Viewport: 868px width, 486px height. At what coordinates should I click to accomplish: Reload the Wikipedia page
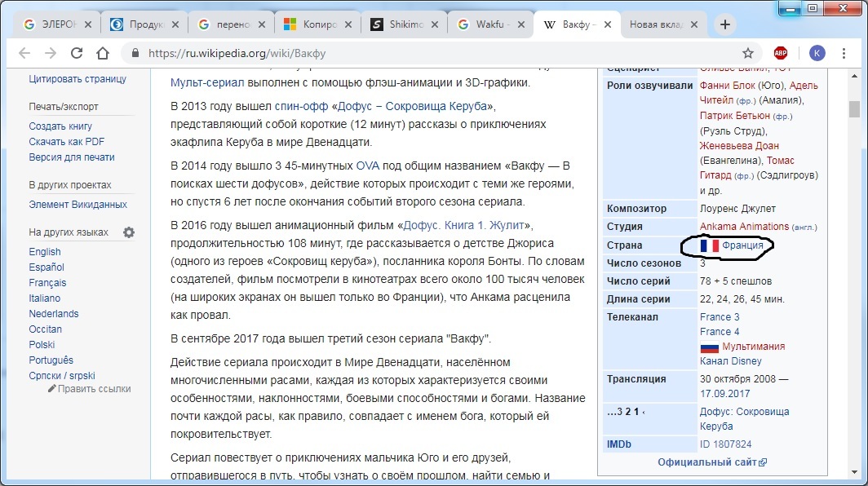click(x=77, y=53)
